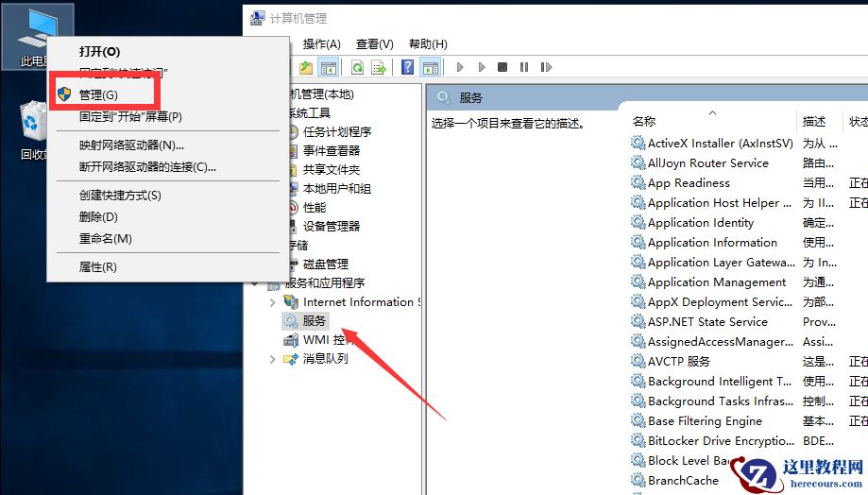Viewport: 868px width, 495px height.
Task: Click gear icon of ActiveX Installer service
Action: (x=638, y=143)
